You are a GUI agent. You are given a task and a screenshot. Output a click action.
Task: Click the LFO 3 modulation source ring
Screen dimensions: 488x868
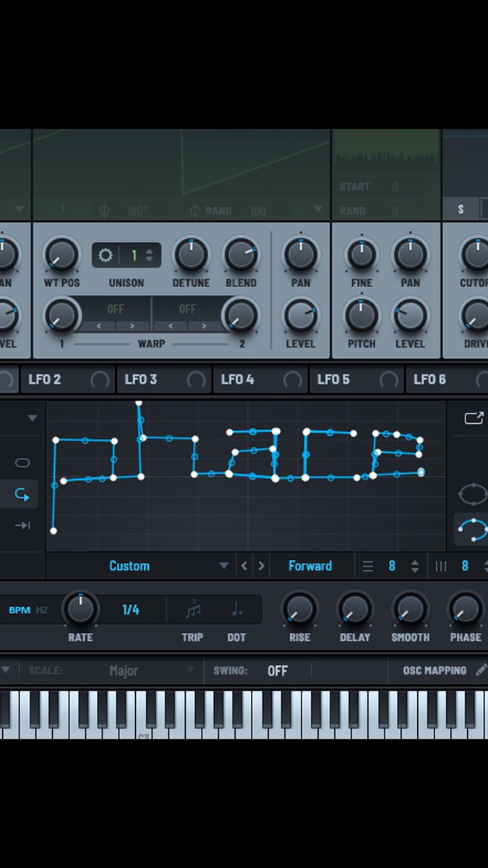196,379
